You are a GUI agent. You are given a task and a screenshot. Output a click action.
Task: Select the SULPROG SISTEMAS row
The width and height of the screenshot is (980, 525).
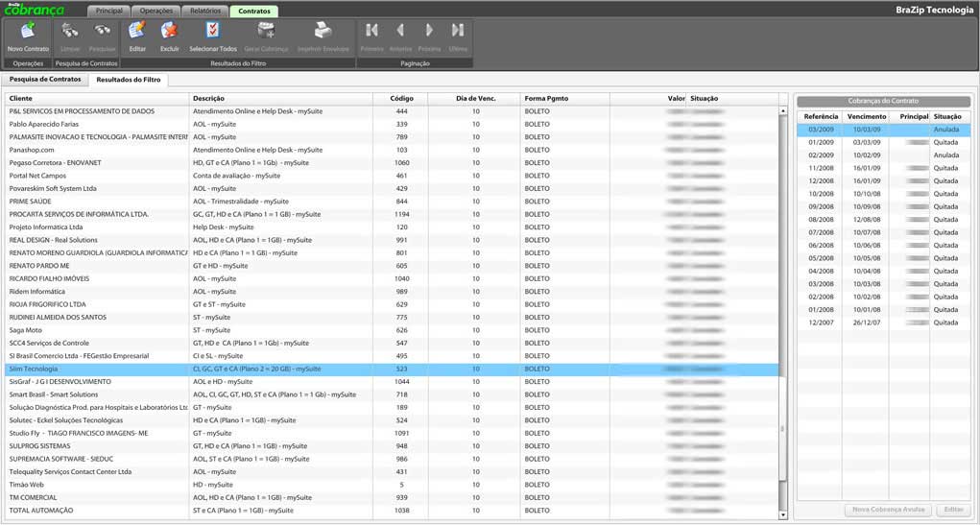pyautogui.click(x=392, y=446)
